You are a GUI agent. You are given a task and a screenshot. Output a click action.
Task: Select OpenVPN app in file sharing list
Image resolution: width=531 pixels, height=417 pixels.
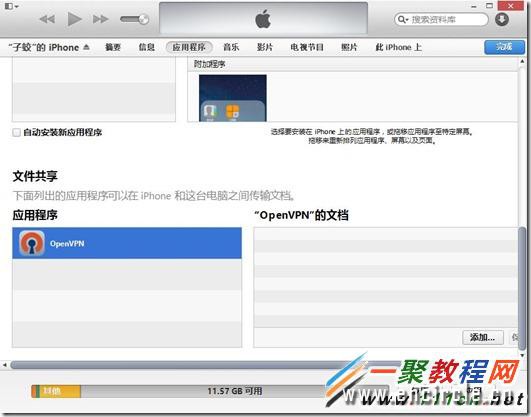pos(127,243)
